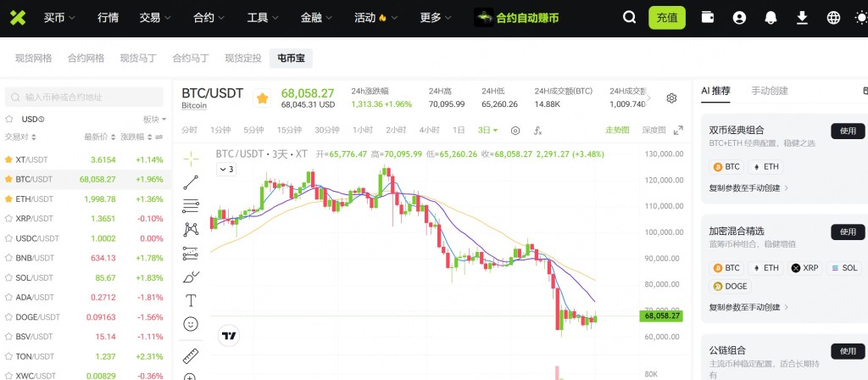Switch to 现货马丁 tab

pos(138,59)
